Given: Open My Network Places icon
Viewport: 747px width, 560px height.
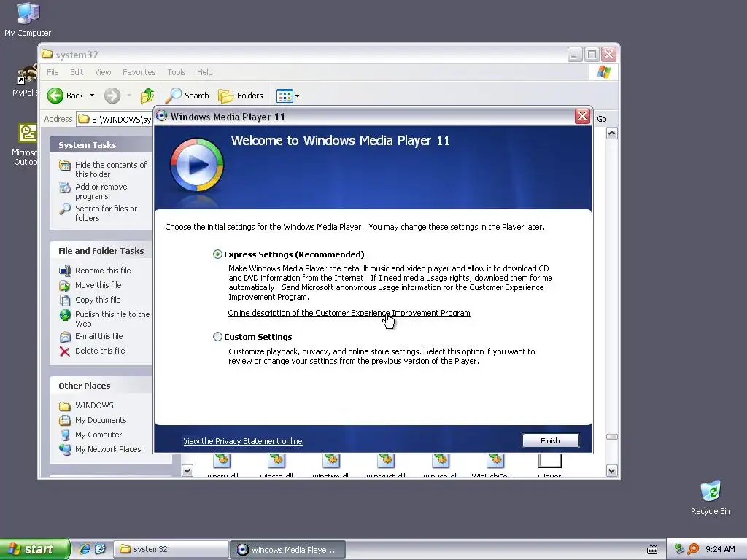Looking at the screenshot, I should (x=65, y=449).
